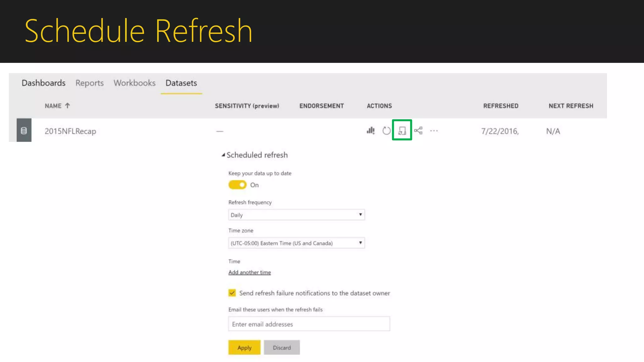Image resolution: width=644 pixels, height=362 pixels.
Task: Select the Datasets tab
Action: [x=181, y=83]
